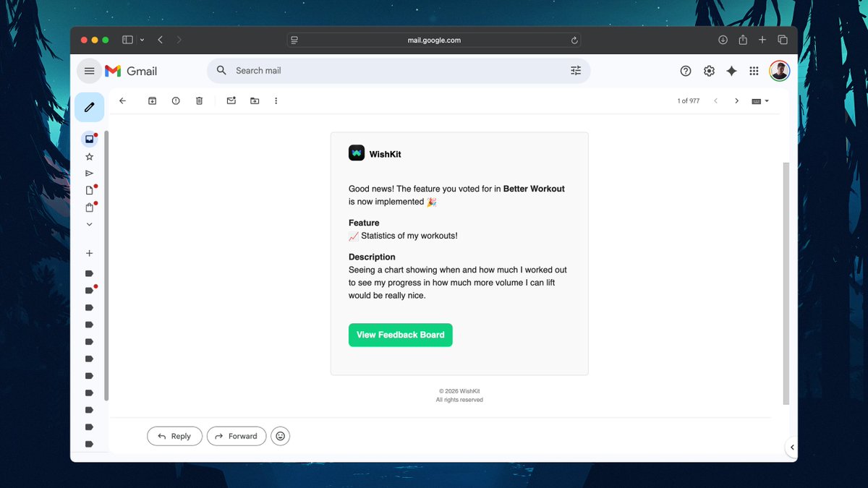Screen dimensions: 868x488
Task: Open the Move to folder icon
Action: [x=255, y=101]
